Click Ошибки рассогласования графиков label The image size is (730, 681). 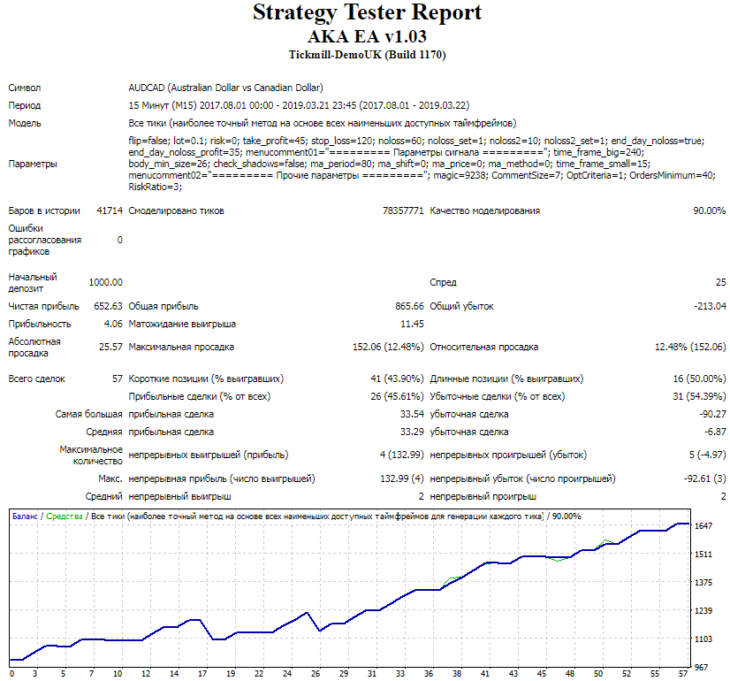tap(45, 240)
